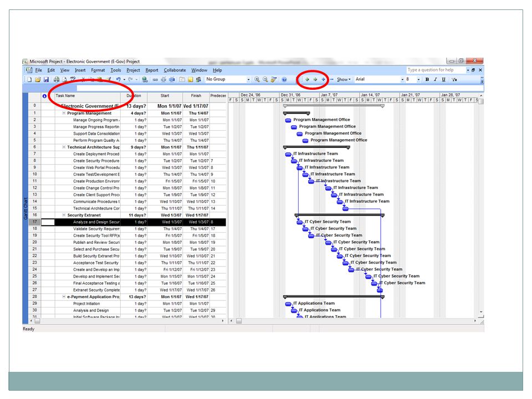
Task: Open the No Group dropdown
Action: [x=248, y=79]
